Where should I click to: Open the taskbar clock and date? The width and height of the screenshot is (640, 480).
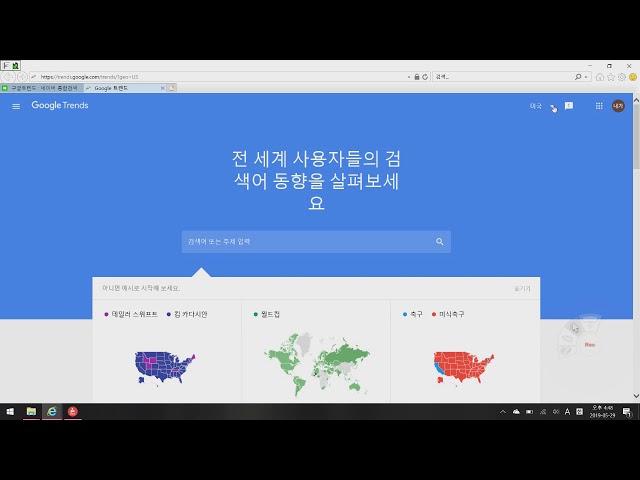602,412
